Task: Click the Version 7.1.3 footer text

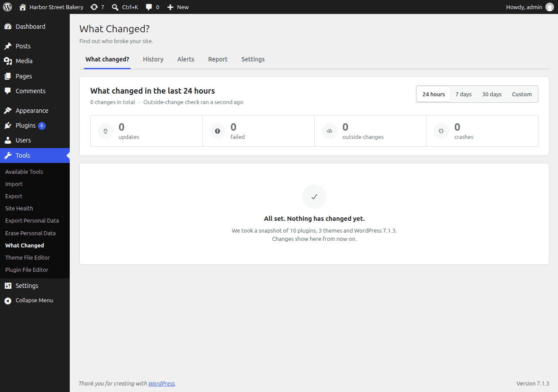Action: 533,384
